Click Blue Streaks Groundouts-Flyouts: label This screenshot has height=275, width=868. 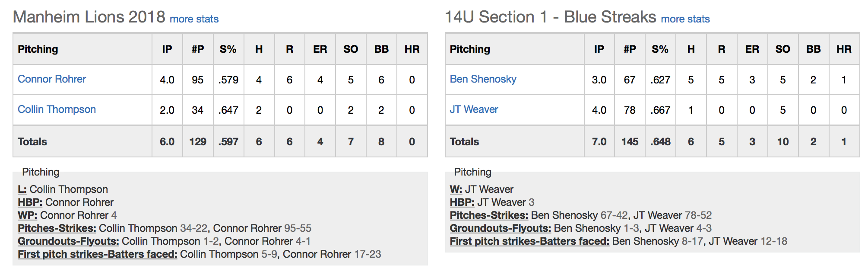[x=501, y=228]
